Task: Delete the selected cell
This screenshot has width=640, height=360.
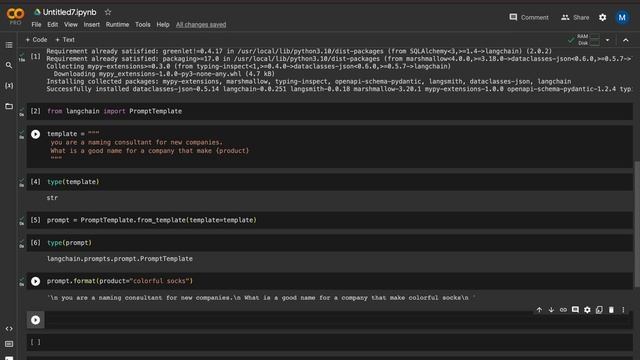Action: pyautogui.click(x=611, y=310)
